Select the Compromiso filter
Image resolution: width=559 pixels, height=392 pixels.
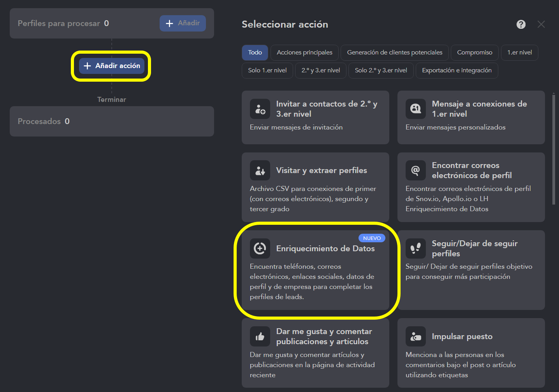(475, 52)
